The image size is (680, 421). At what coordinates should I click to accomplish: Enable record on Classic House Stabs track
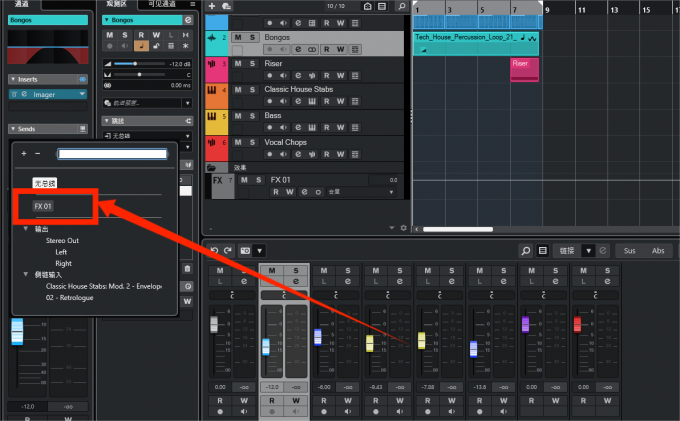click(x=270, y=101)
